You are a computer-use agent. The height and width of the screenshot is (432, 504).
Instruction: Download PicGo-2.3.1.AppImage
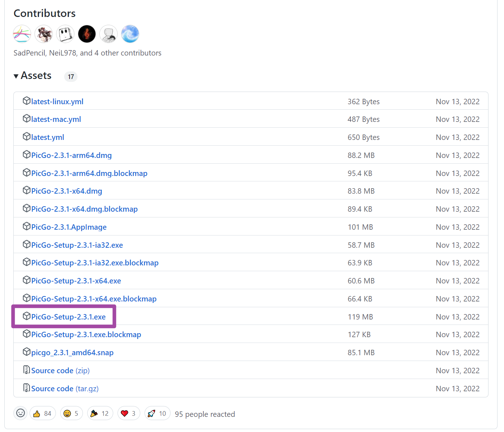click(x=69, y=227)
